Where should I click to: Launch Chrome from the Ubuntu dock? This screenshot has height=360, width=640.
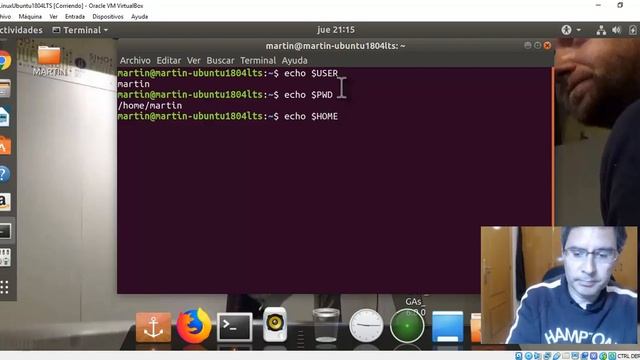[4, 61]
